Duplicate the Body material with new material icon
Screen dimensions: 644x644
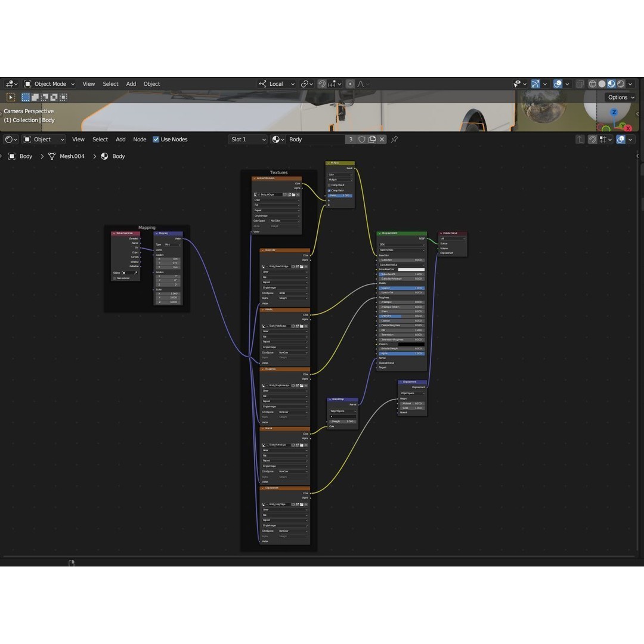(371, 139)
